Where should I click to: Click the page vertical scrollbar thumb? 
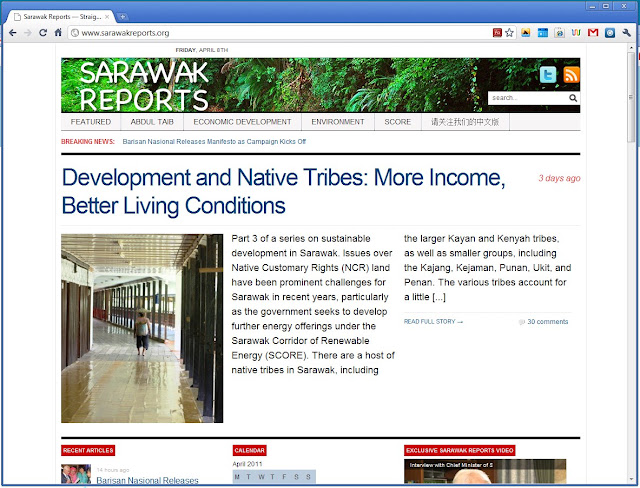pos(631,97)
